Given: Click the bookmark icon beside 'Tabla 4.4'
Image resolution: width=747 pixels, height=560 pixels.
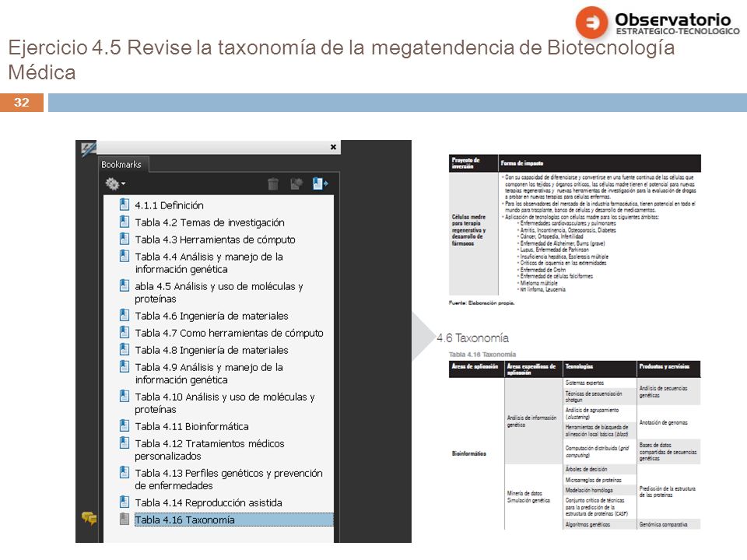Looking at the screenshot, I should point(124,256).
